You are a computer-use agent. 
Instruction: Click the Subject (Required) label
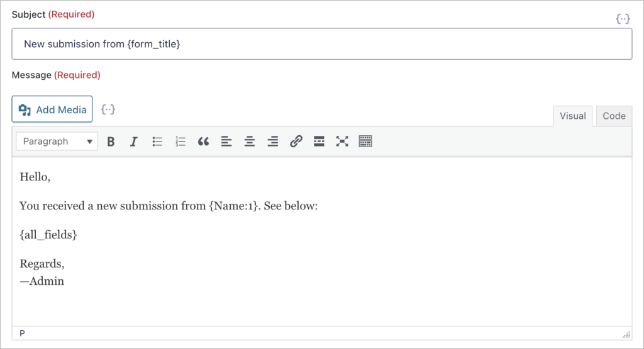coord(53,14)
